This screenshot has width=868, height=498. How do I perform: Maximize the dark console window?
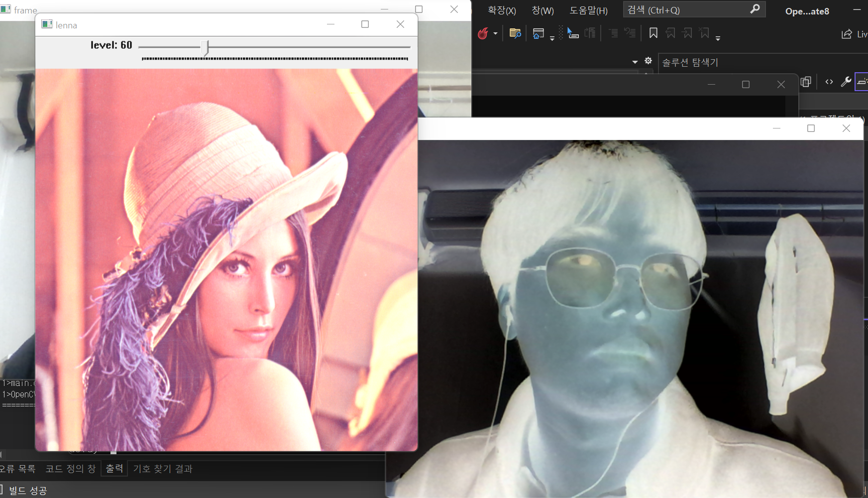[746, 85]
